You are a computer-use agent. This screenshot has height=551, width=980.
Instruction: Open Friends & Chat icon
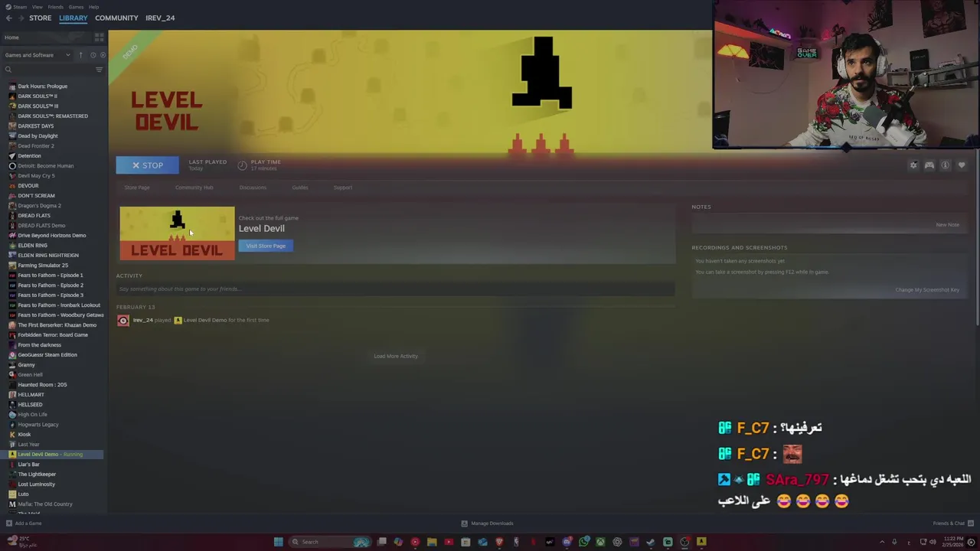point(969,523)
